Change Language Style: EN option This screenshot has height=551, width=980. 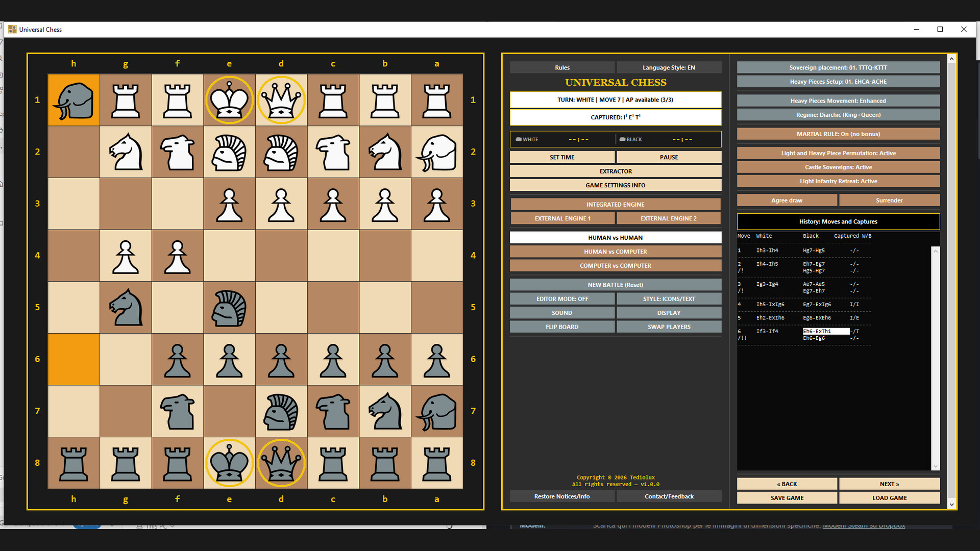pos(669,67)
